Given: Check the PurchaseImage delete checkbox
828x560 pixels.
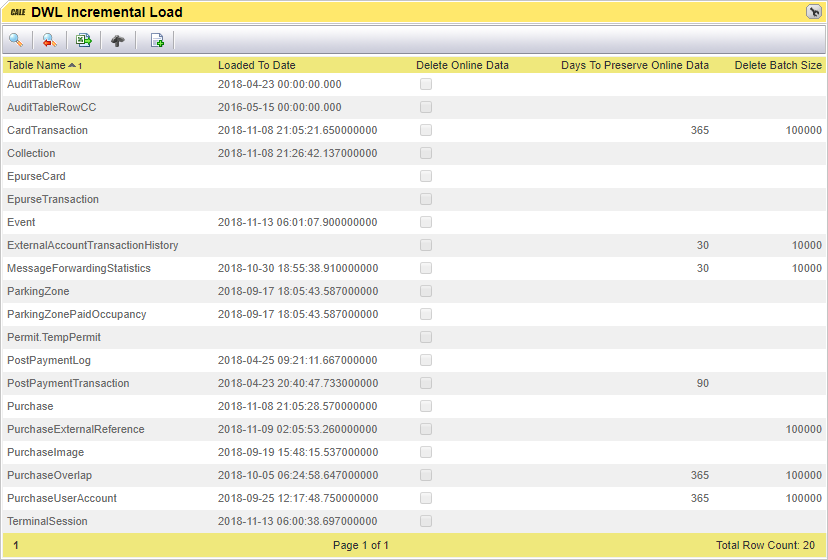Looking at the screenshot, I should [x=426, y=452].
